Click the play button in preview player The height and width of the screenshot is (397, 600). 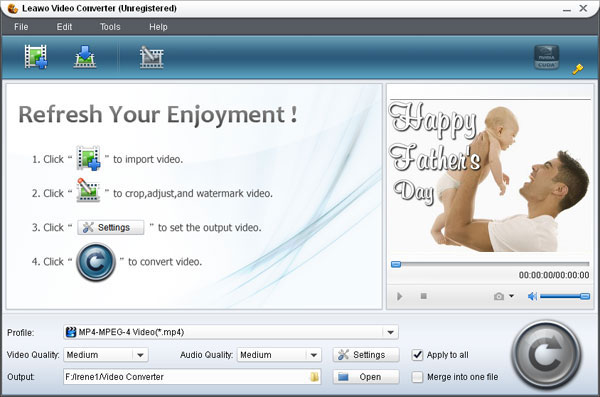click(399, 296)
